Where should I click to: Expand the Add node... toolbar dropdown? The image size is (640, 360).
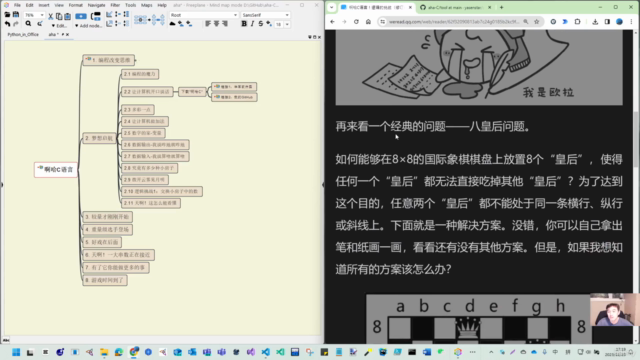(x=88, y=26)
